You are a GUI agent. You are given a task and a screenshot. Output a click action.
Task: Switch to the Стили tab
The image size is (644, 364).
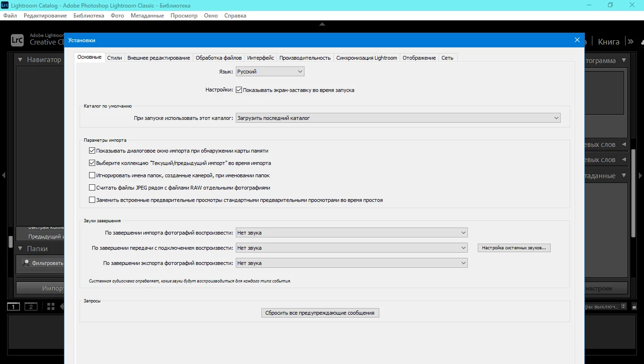pos(115,58)
